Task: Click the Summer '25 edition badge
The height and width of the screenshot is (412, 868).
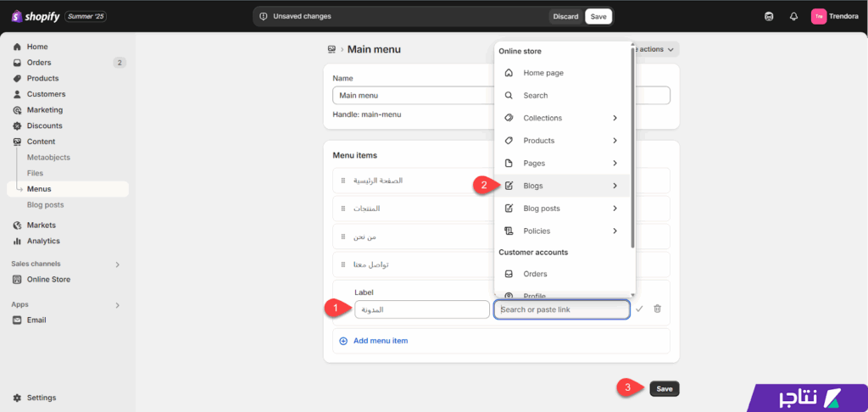Action: [x=86, y=17]
